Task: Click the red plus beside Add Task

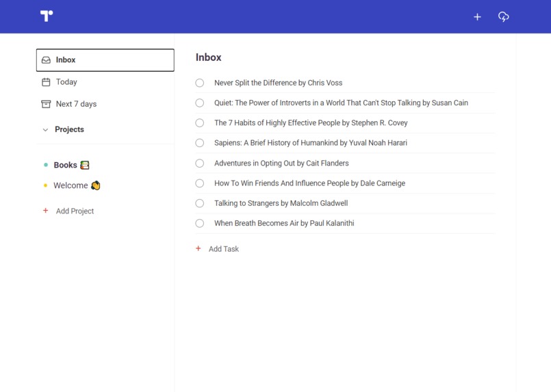Action: [x=198, y=249]
